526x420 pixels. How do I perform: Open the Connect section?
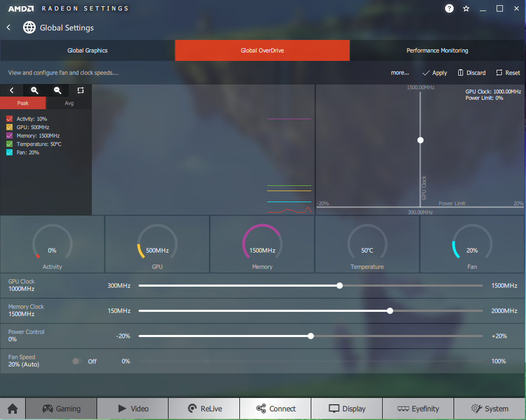click(276, 408)
